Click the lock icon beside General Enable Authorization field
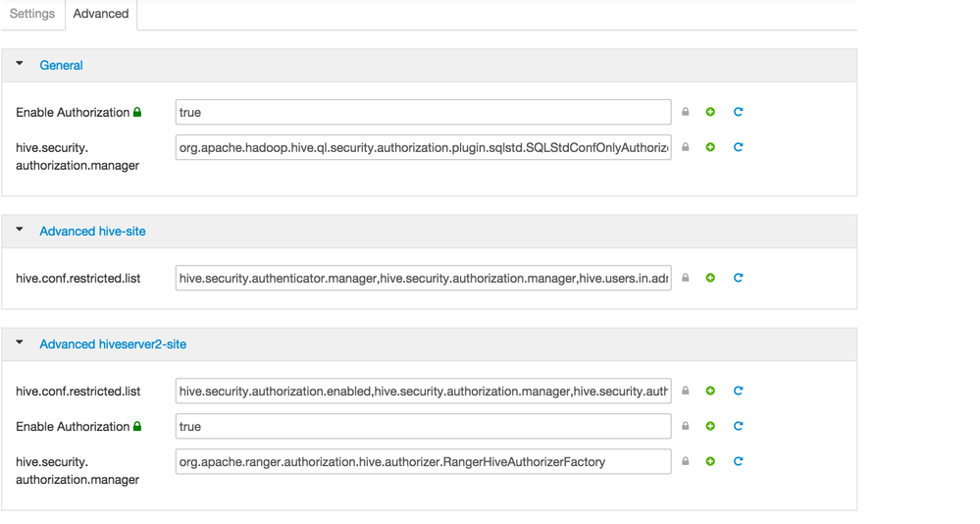Screen dimensions: 980x524 (686, 112)
